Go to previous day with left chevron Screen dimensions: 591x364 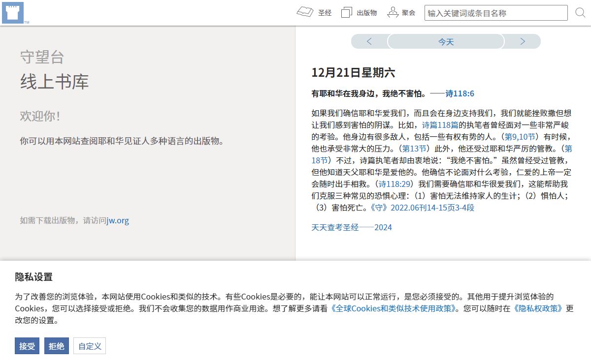(369, 42)
